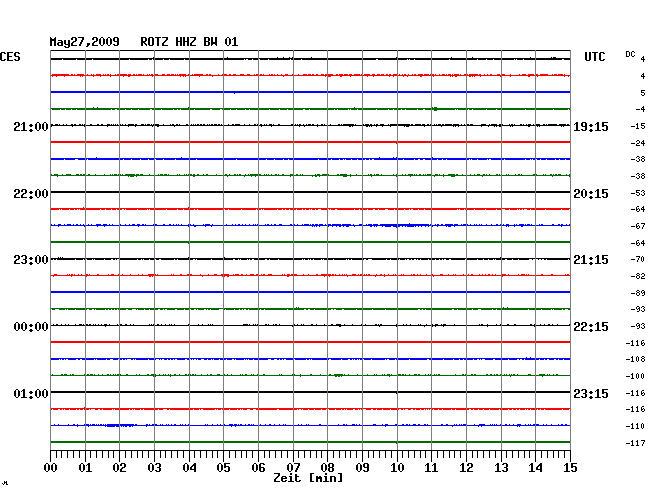Click the 21:15 UTC time label
Image resolution: width=650 pixels, height=494 pixels.
click(591, 260)
